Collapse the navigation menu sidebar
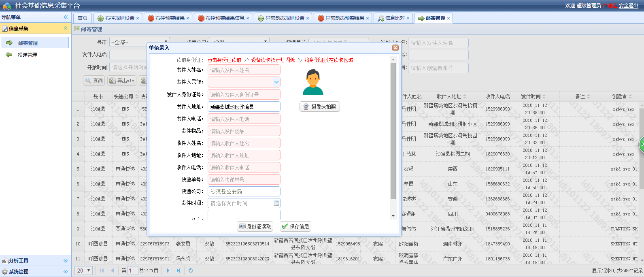This screenshot has width=644, height=277. [x=66, y=17]
